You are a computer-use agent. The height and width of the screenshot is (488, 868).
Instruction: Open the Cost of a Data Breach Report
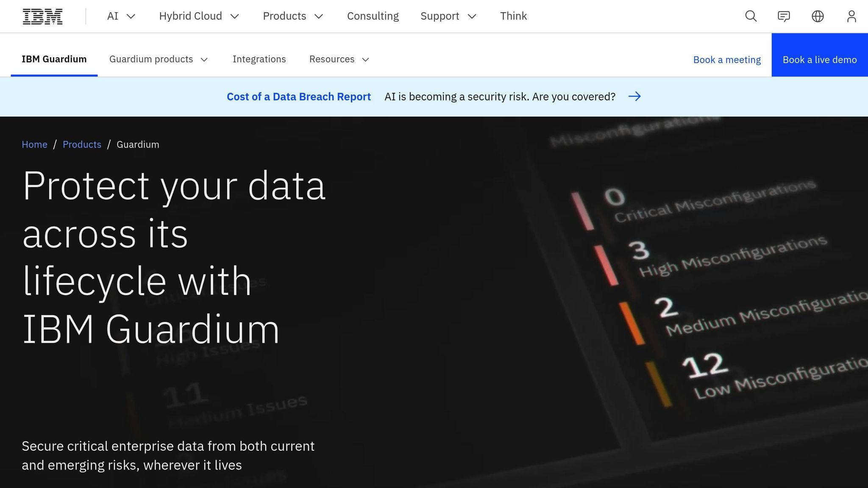pyautogui.click(x=298, y=97)
